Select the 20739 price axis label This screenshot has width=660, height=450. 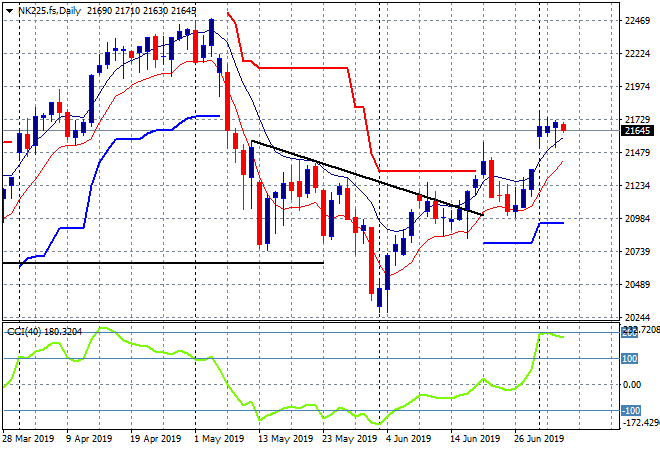click(x=637, y=252)
